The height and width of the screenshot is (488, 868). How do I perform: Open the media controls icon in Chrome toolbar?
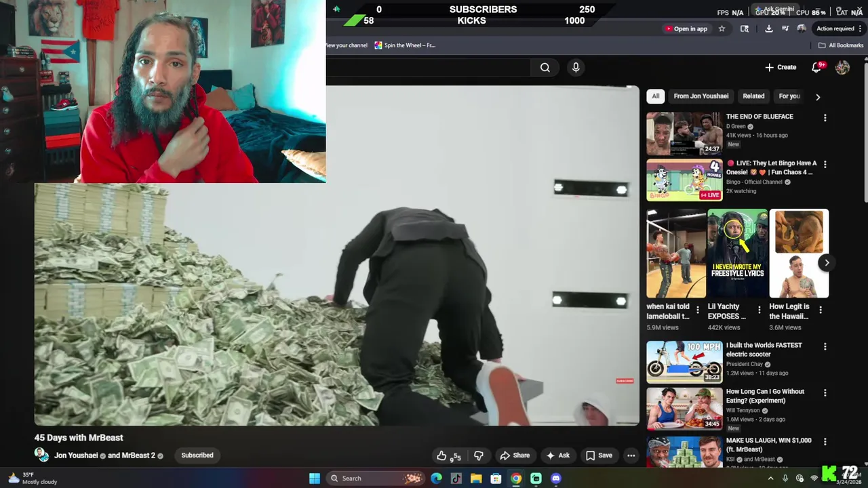pyautogui.click(x=785, y=28)
